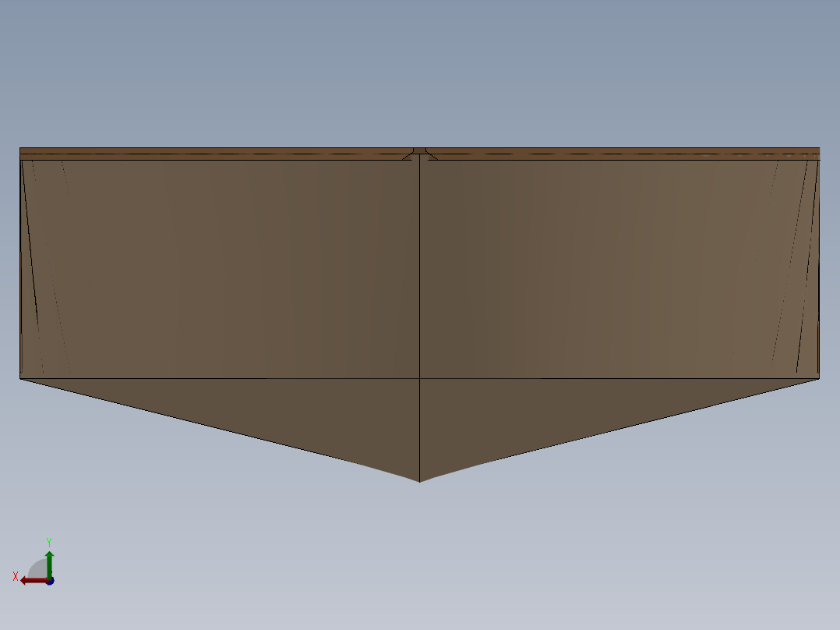Click the orientation triad origin point

[x=50, y=582]
